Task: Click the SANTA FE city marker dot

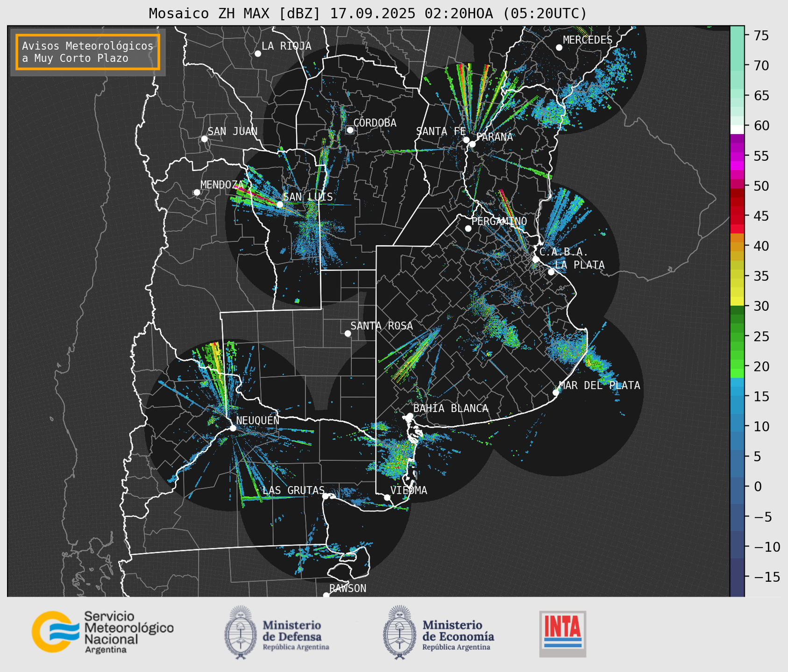Action: (x=466, y=140)
